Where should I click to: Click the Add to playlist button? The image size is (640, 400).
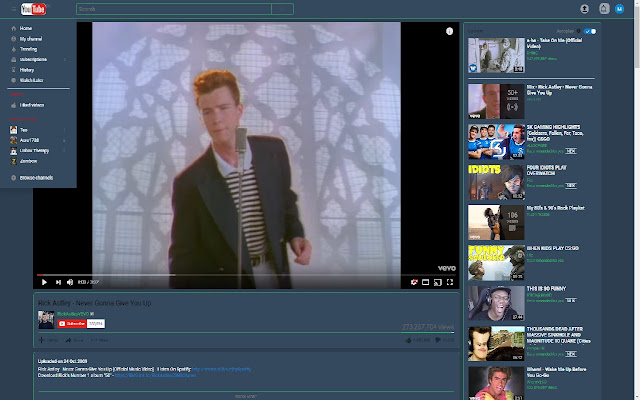[x=48, y=340]
